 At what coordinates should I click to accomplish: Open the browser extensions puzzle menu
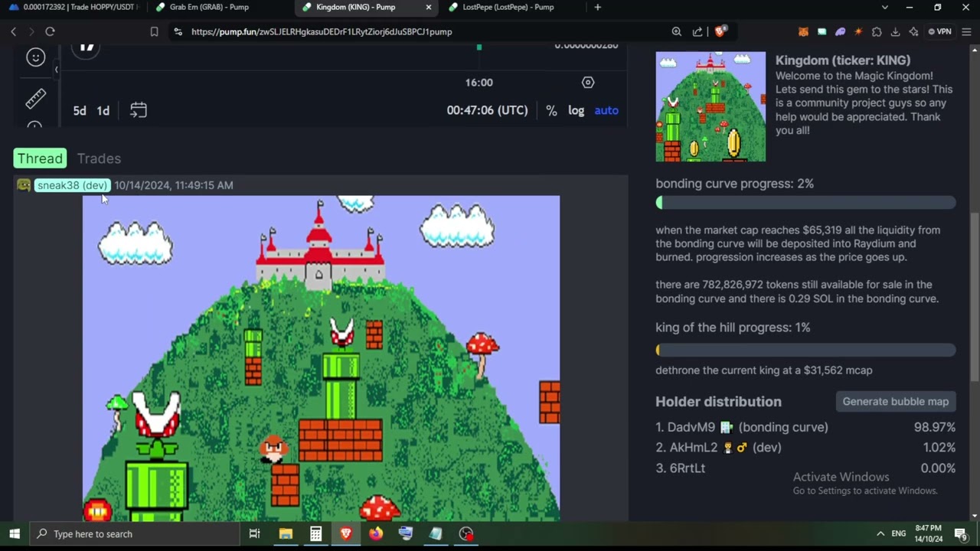pyautogui.click(x=877, y=31)
